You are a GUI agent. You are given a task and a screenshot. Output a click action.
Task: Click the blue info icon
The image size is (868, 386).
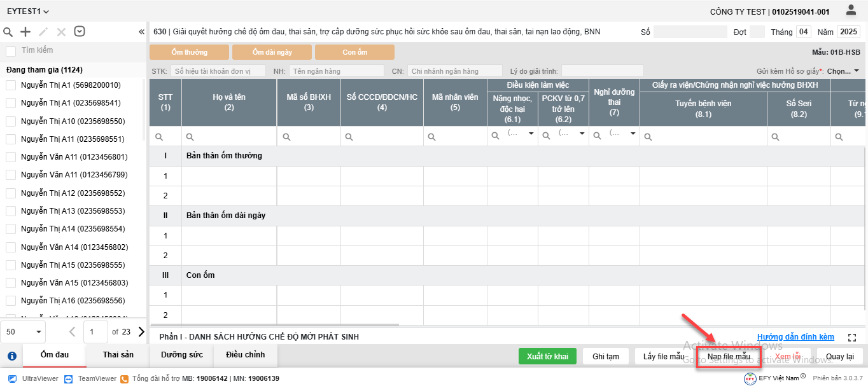click(11, 356)
